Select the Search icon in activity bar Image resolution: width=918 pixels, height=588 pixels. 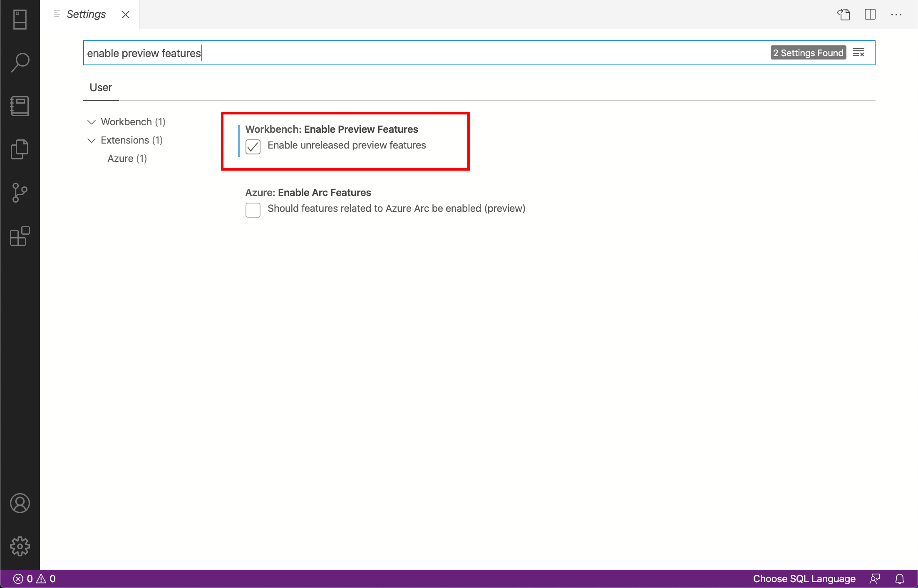point(20,62)
